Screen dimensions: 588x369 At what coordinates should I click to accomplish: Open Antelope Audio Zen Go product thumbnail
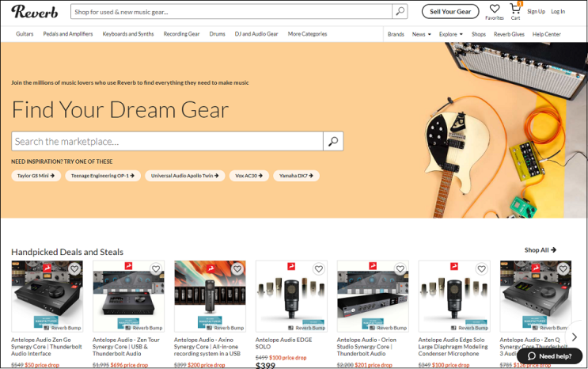tap(47, 296)
